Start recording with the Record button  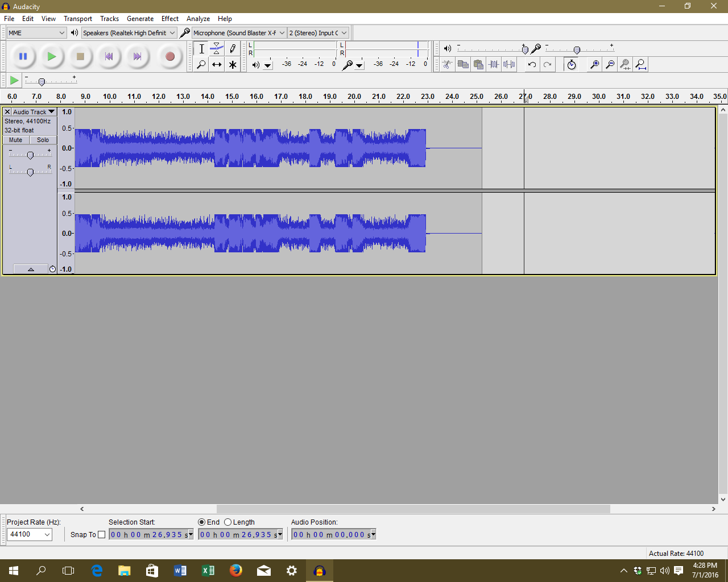coord(169,56)
